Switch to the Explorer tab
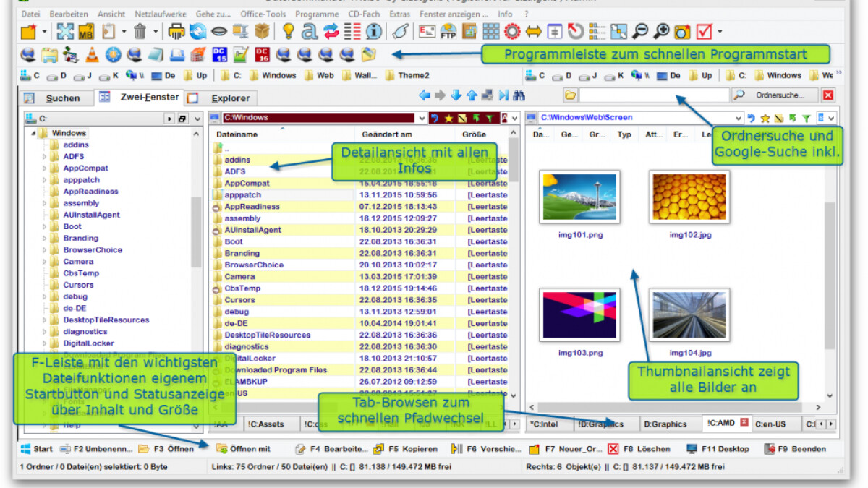The width and height of the screenshot is (868, 488). click(x=221, y=98)
